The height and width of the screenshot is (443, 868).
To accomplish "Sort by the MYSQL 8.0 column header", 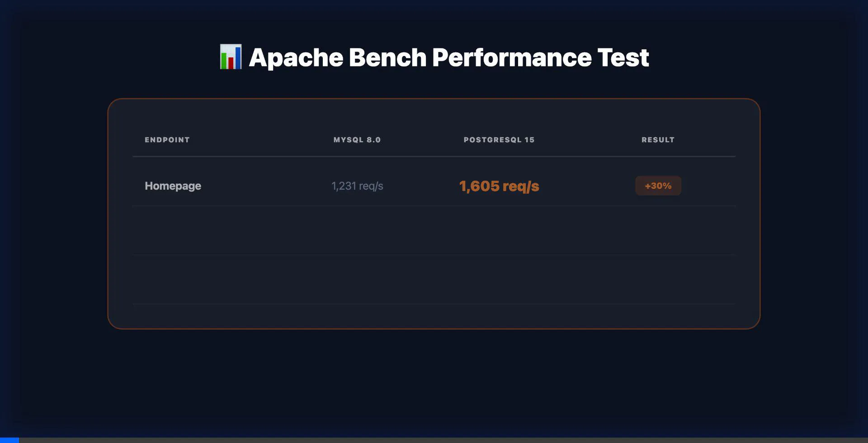I will (x=357, y=140).
